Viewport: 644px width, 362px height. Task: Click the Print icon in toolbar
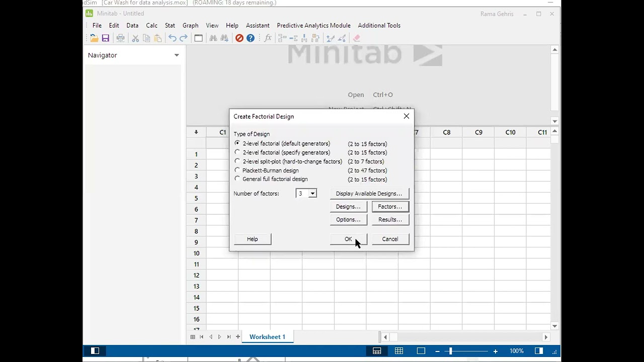click(120, 38)
